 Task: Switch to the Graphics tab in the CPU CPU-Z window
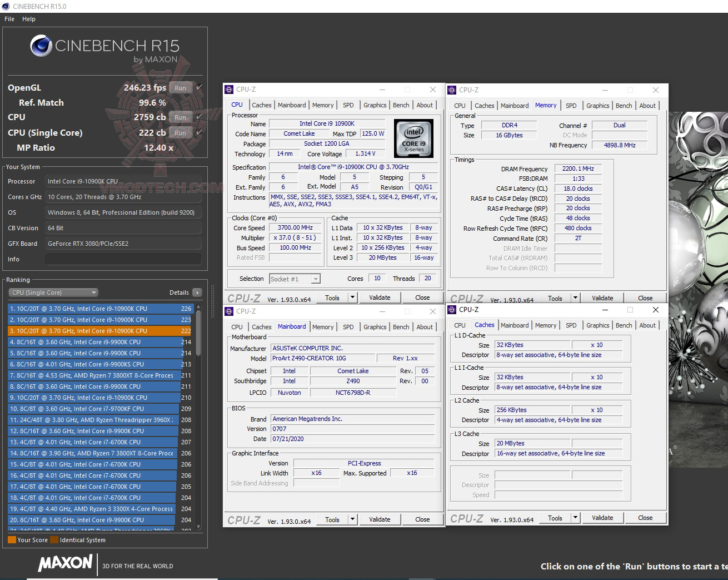(375, 105)
